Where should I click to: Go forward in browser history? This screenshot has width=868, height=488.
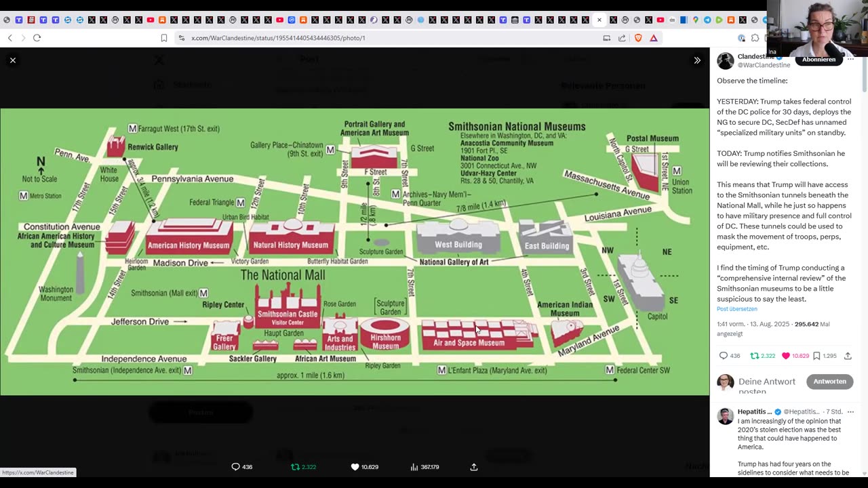[22, 38]
